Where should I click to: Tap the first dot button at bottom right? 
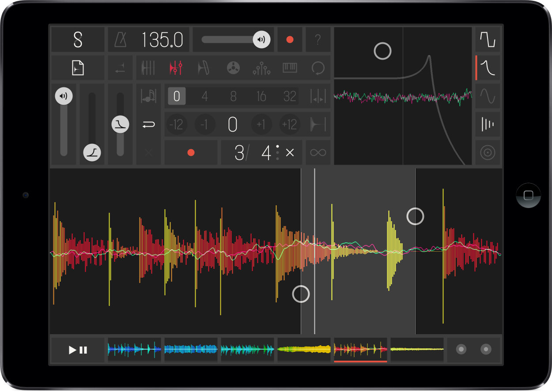[461, 350]
